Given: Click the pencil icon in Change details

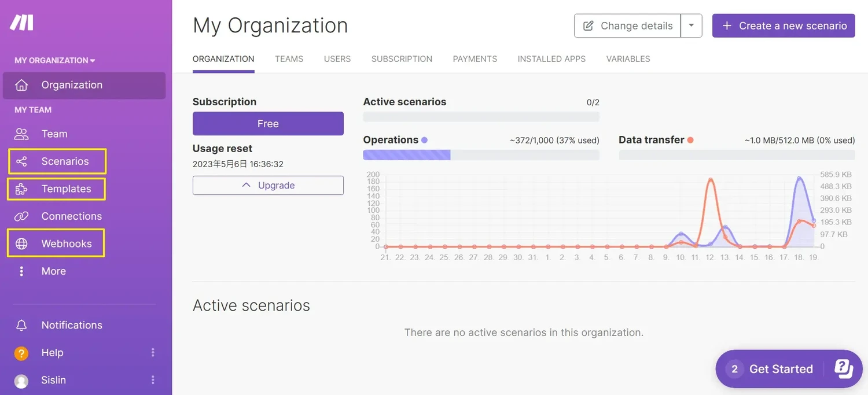Looking at the screenshot, I should tap(589, 26).
